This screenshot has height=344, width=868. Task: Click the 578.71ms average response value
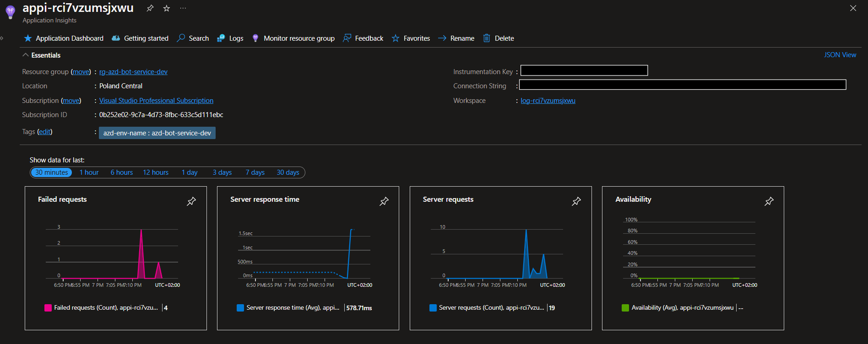click(x=359, y=308)
